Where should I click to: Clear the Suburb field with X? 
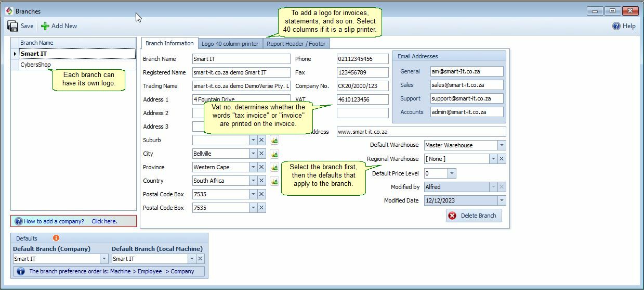pyautogui.click(x=261, y=140)
